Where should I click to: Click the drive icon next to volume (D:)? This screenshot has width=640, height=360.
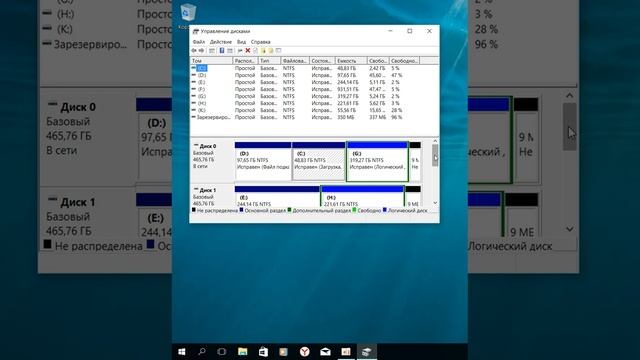click(193, 75)
